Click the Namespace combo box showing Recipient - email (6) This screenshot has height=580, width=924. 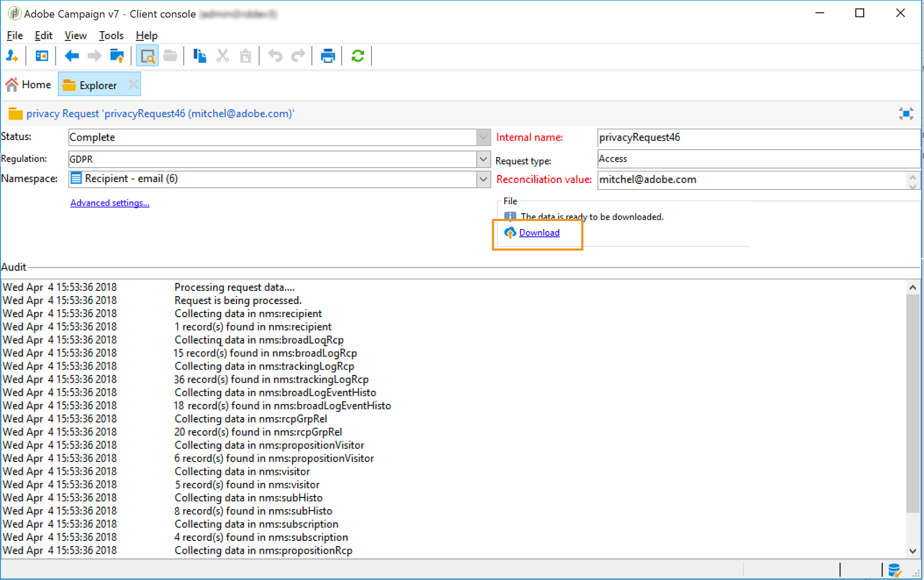pos(279,179)
